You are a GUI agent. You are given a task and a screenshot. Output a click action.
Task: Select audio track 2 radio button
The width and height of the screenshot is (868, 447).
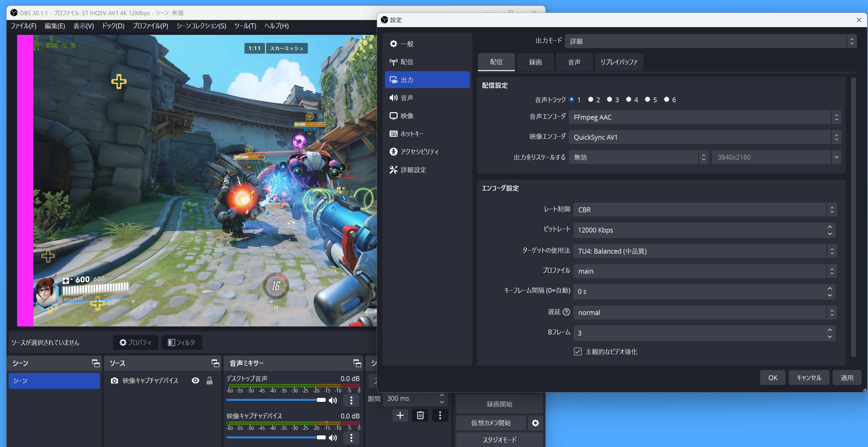(x=590, y=99)
